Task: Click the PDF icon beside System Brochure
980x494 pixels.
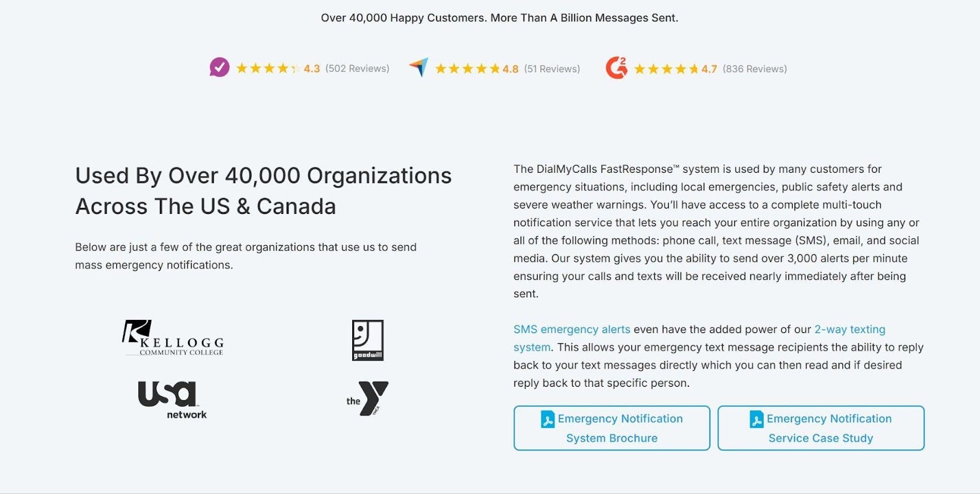Action: (x=548, y=420)
